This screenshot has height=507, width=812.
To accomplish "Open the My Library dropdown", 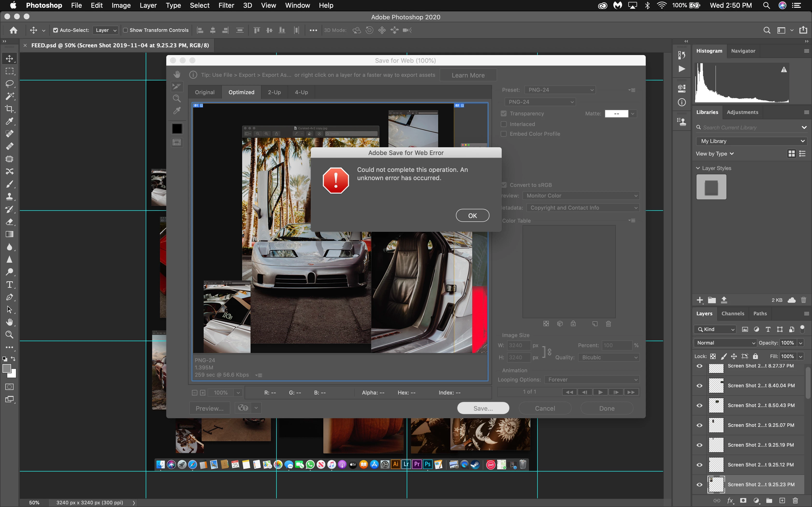I will tap(752, 141).
